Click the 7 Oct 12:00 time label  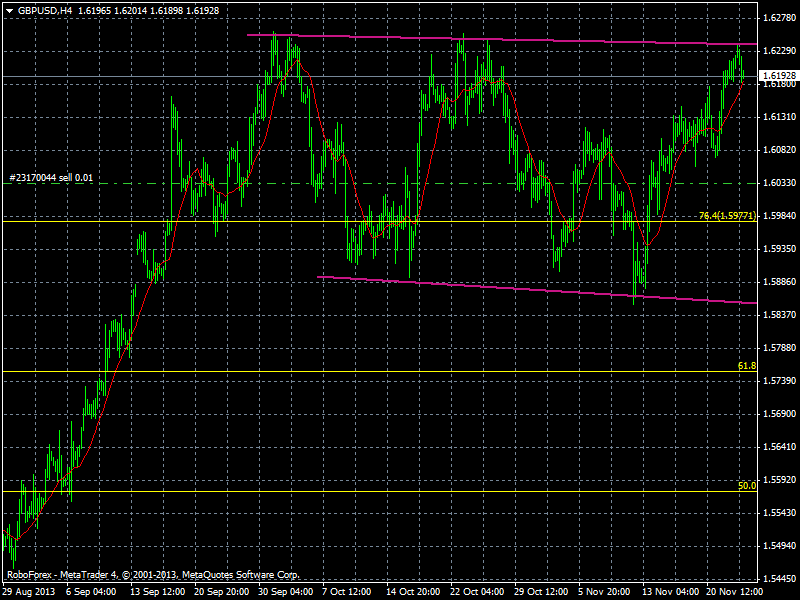coord(346,592)
